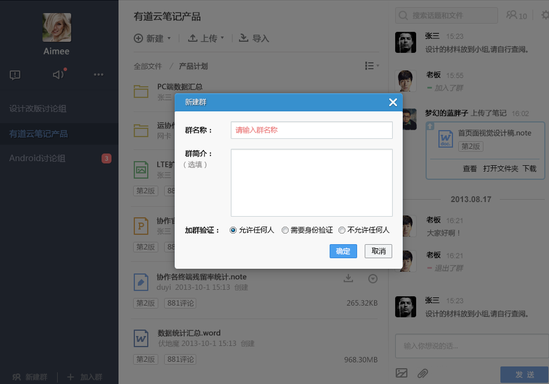549x384 pixels.
Task: Click the 发送 send button
Action: coord(524,375)
